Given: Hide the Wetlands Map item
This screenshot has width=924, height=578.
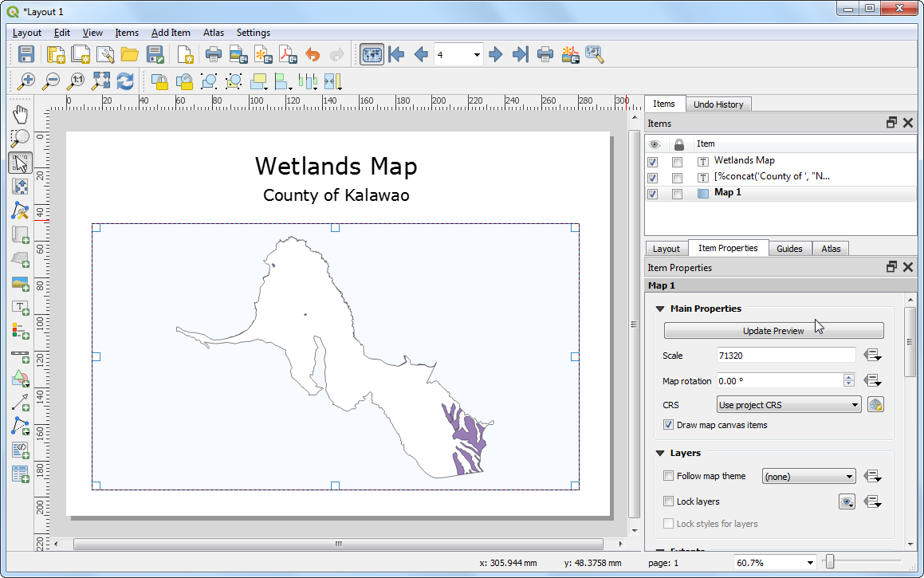Looking at the screenshot, I should point(653,161).
